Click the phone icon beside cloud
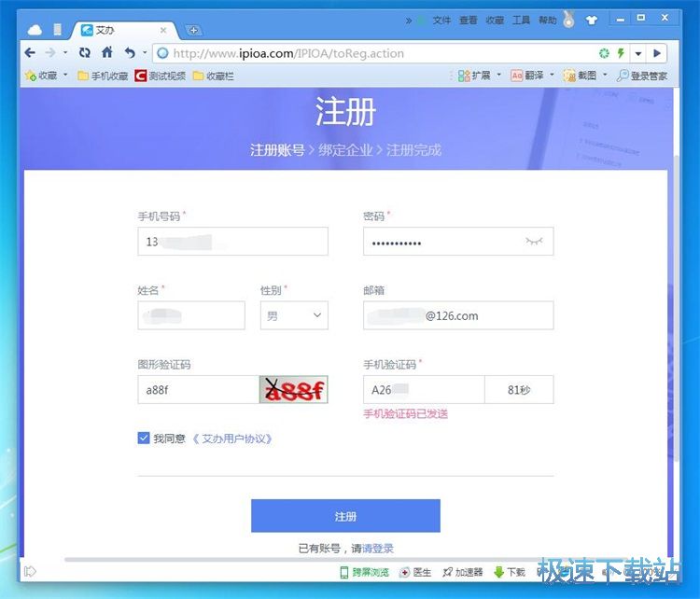The width and height of the screenshot is (700, 599). pyautogui.click(x=57, y=30)
